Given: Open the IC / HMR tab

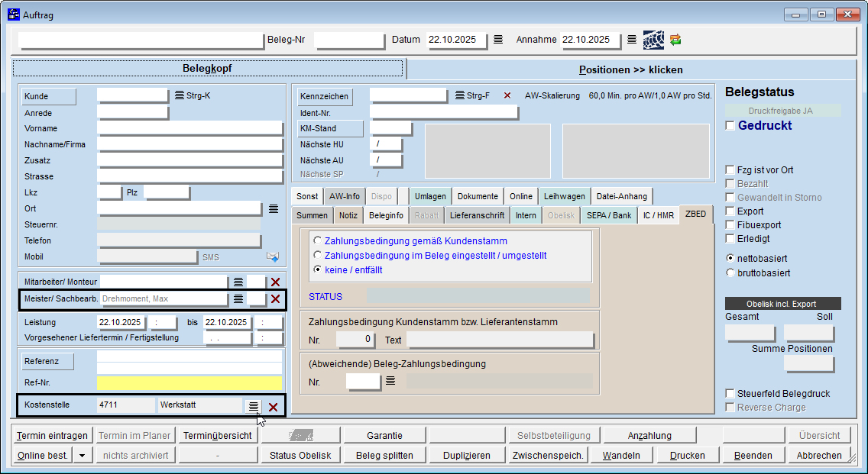Looking at the screenshot, I should point(658,215).
